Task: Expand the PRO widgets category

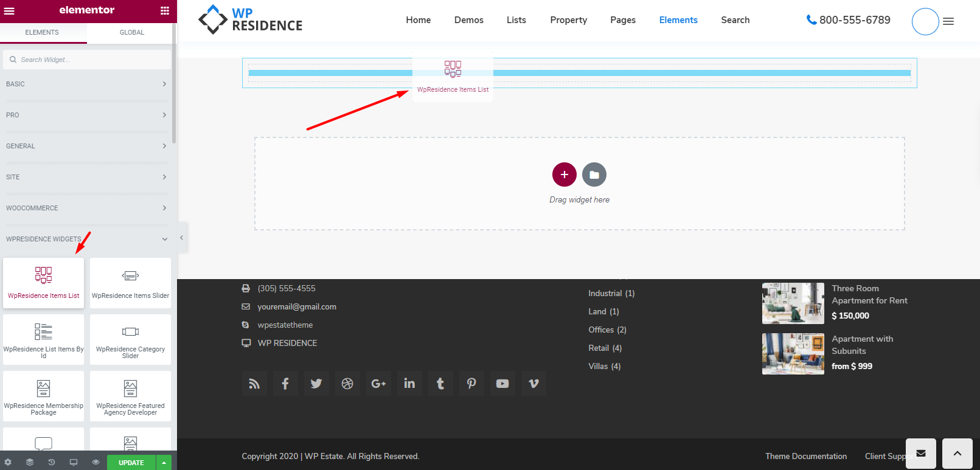Action: click(x=86, y=115)
